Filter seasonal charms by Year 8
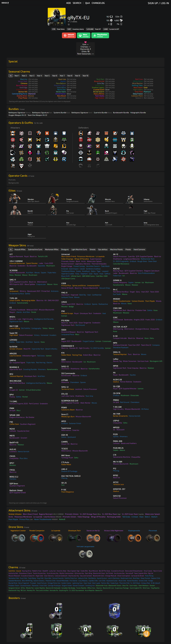Screen dimensions: 171x644 point(70,76)
